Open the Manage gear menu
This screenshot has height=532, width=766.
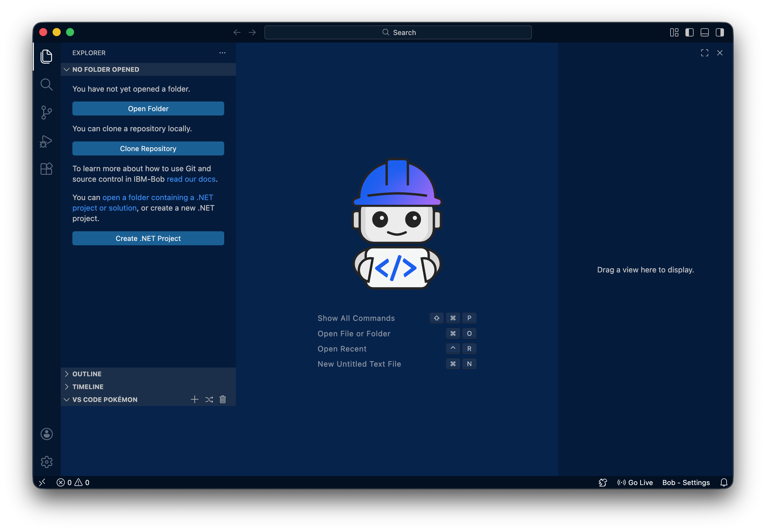point(46,462)
